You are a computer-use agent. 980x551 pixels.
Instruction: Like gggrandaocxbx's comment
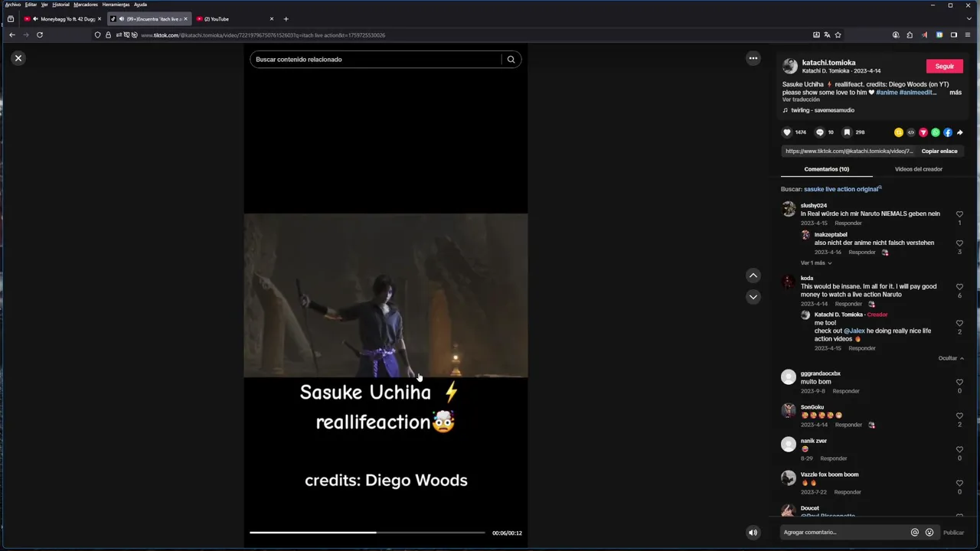click(959, 382)
